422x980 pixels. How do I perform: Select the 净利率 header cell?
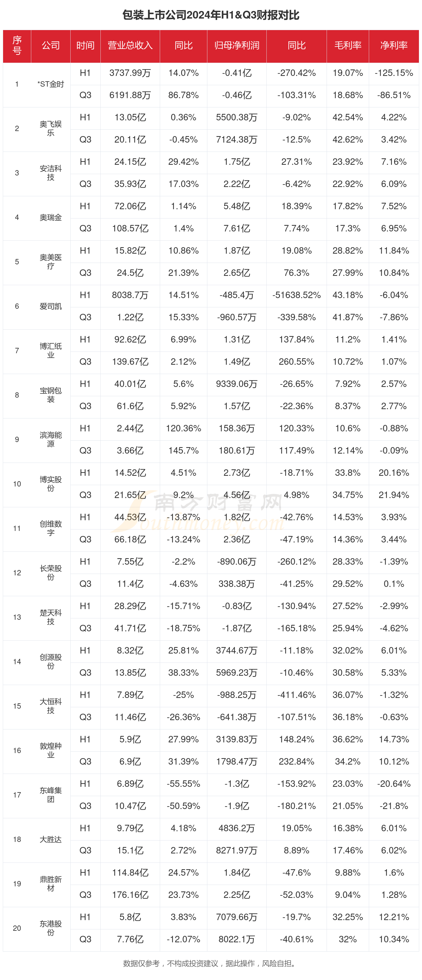click(394, 46)
